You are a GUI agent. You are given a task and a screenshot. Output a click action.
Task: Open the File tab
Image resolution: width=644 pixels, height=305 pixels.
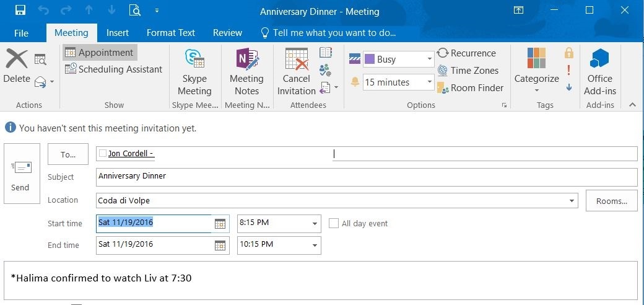point(21,33)
